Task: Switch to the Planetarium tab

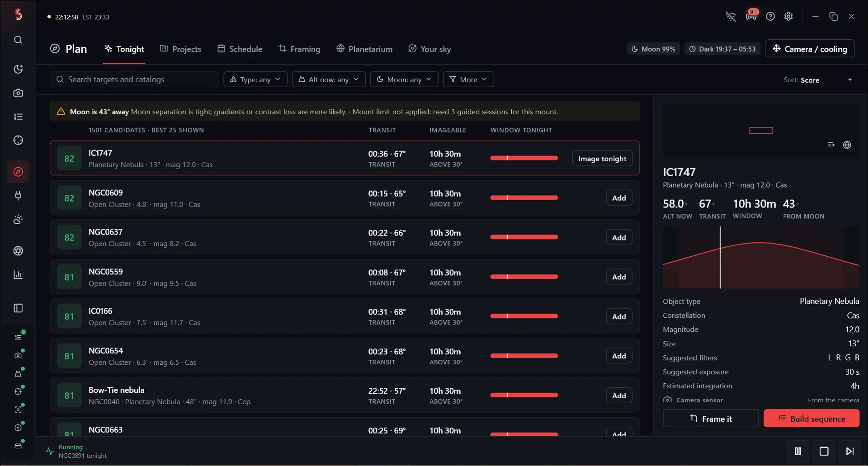Action: pos(364,49)
